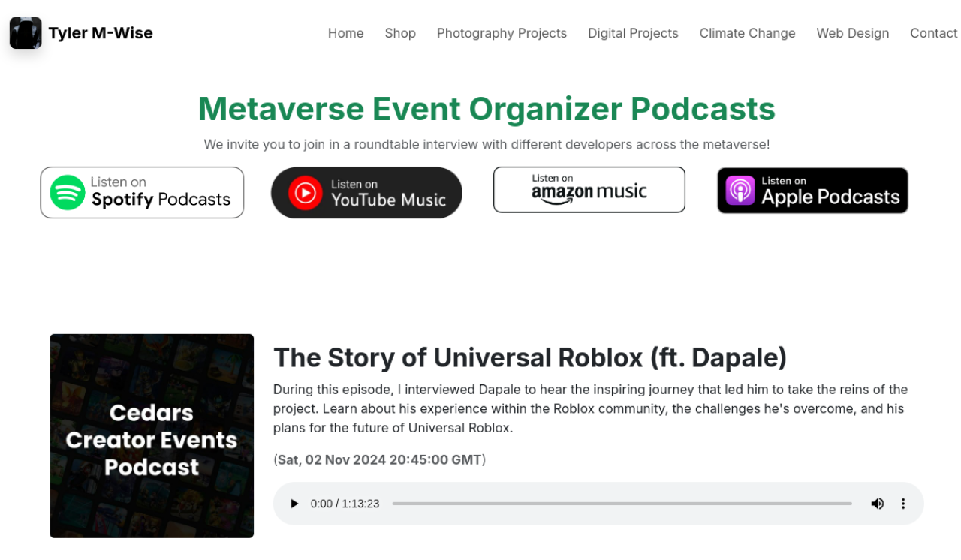Image resolution: width=961 pixels, height=560 pixels.
Task: Open the Digital Projects menu
Action: pyautogui.click(x=633, y=33)
